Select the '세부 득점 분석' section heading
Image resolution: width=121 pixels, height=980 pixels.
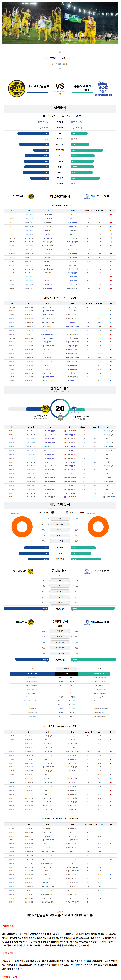pos(60,505)
